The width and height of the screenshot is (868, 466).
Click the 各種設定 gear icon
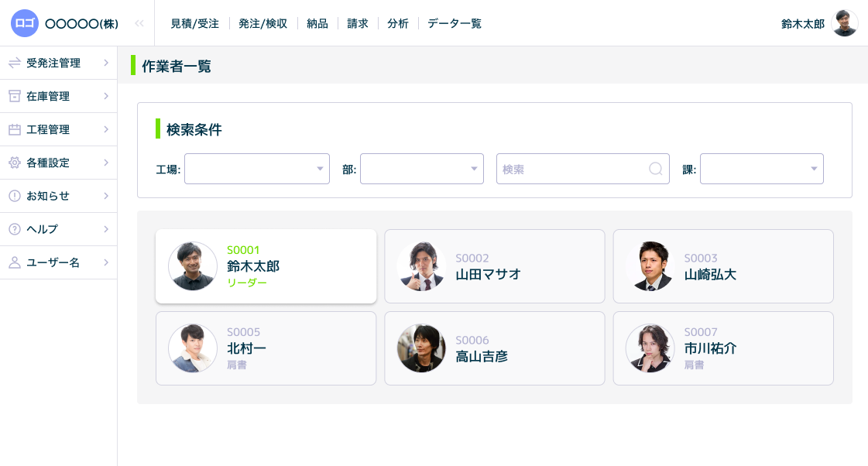(14, 163)
